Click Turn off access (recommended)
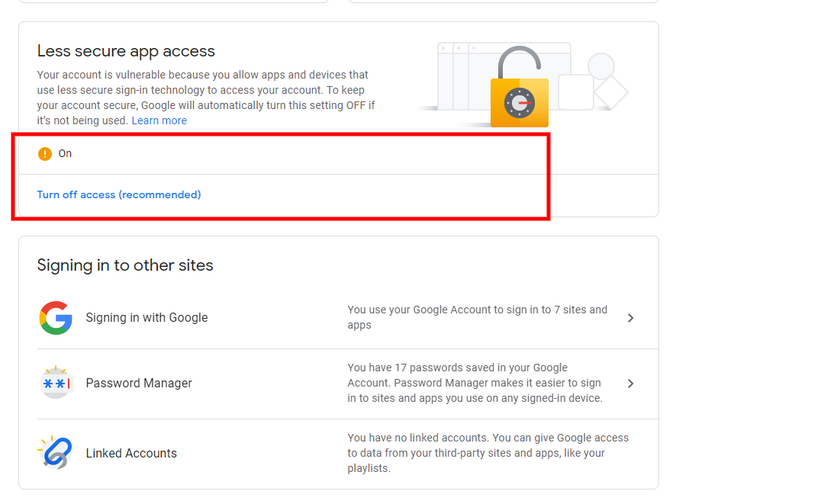This screenshot has width=837, height=504. point(119,194)
